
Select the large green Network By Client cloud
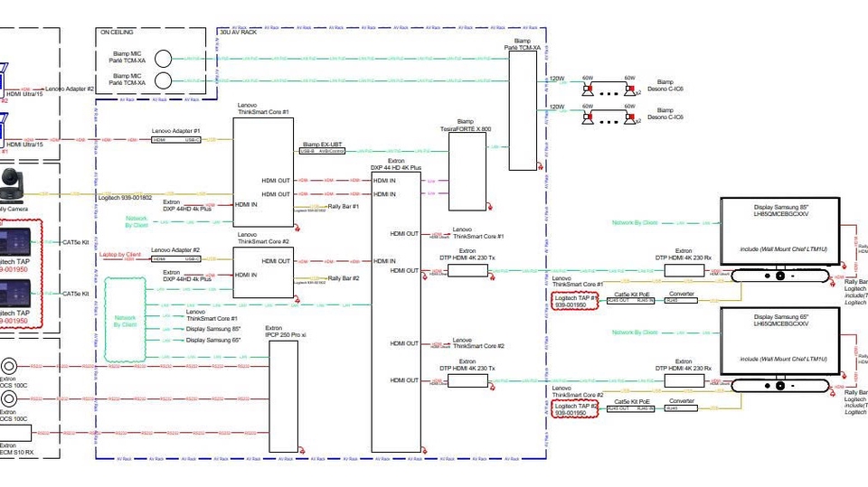coord(125,320)
